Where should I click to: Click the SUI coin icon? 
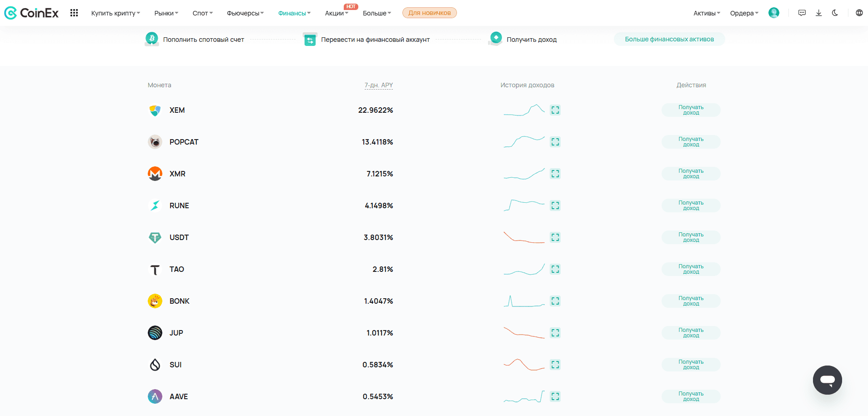[x=155, y=365]
